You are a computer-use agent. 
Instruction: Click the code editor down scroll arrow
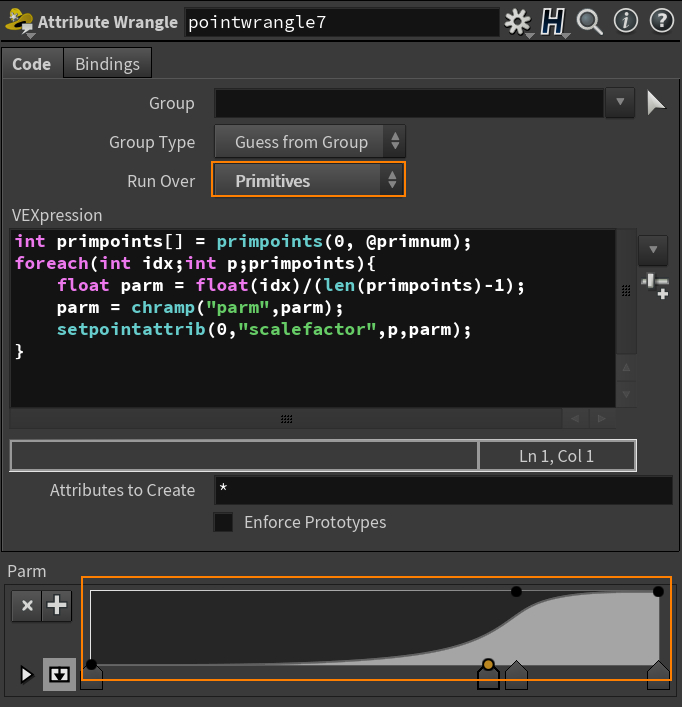pyautogui.click(x=626, y=395)
